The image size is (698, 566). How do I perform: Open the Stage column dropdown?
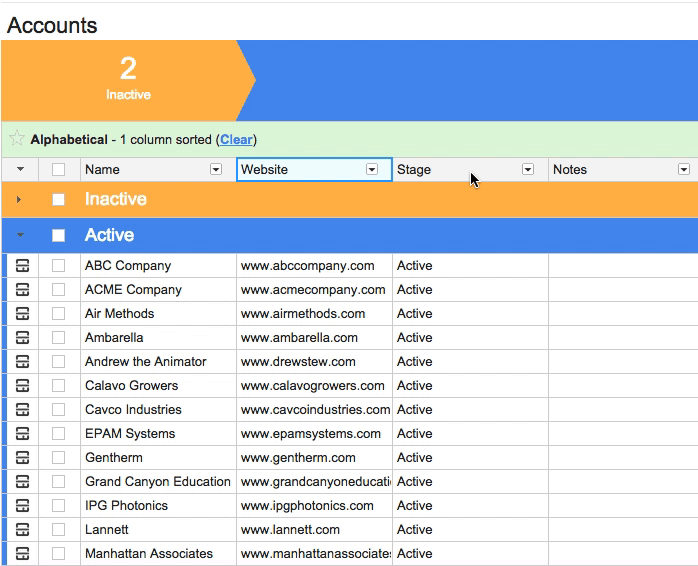pos(528,170)
